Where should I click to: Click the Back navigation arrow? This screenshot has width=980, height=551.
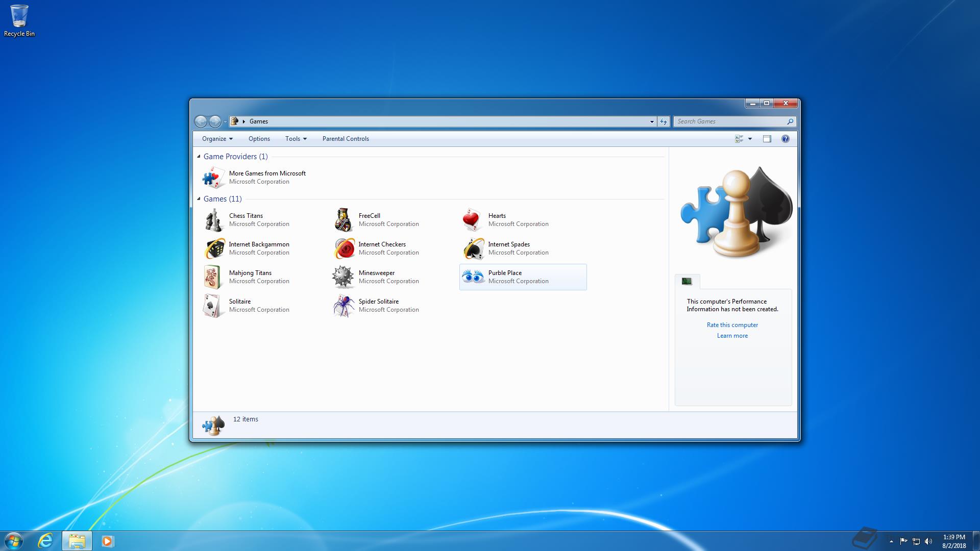[201, 121]
